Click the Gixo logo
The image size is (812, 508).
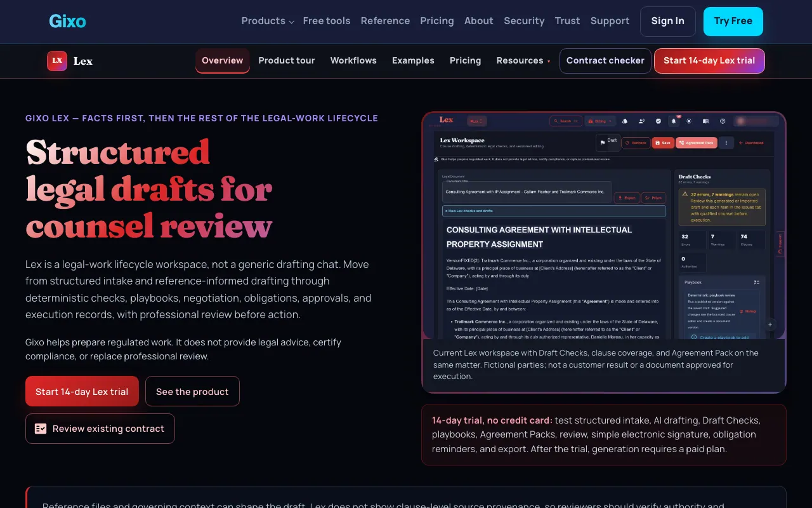point(67,21)
